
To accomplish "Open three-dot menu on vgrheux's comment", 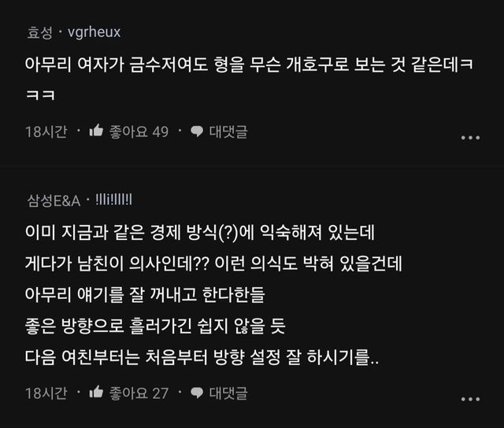I will [x=470, y=138].
